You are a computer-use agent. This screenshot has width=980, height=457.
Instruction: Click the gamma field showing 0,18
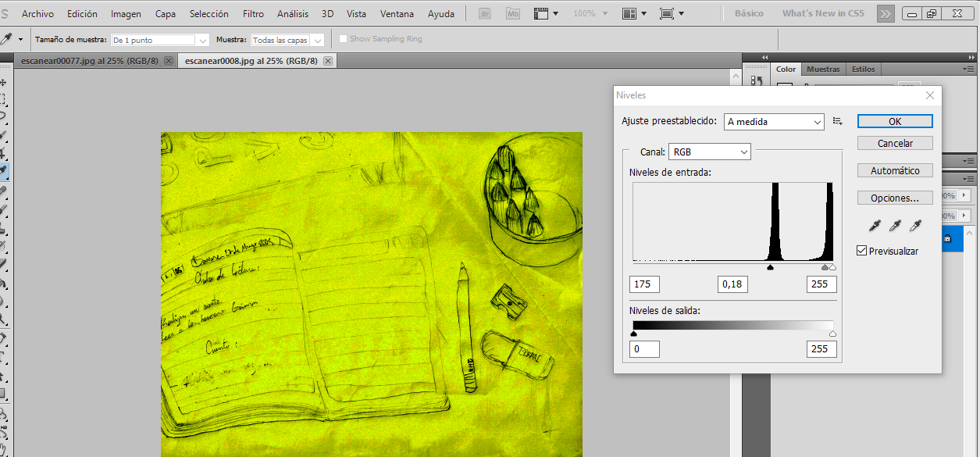(x=732, y=284)
